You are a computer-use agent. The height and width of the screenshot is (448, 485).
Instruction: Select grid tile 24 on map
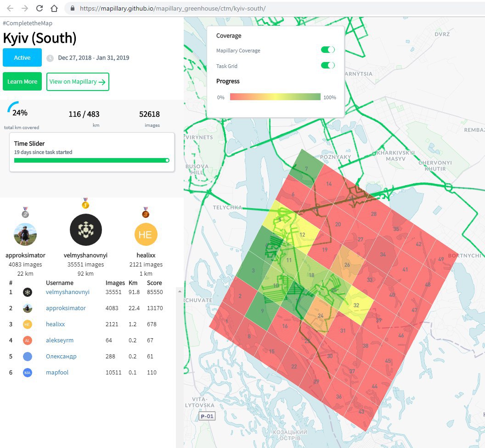coord(321,316)
